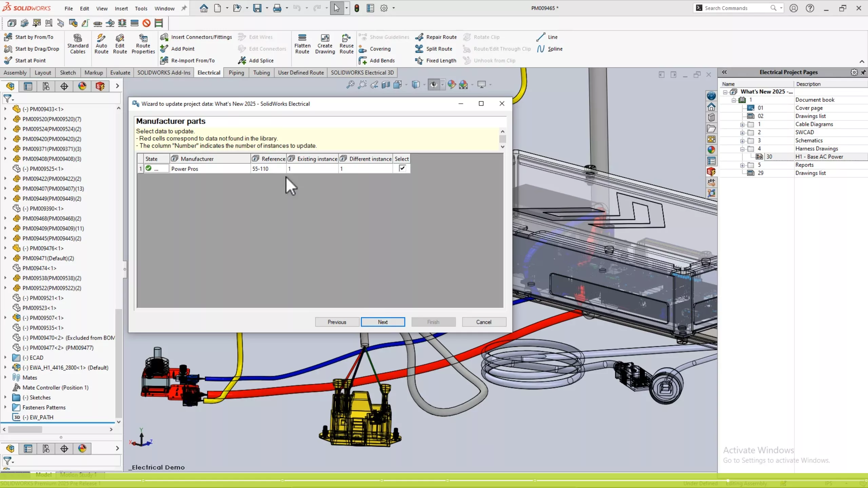Click Start by From/To
Viewport: 868px width, 488px height.
29,37
